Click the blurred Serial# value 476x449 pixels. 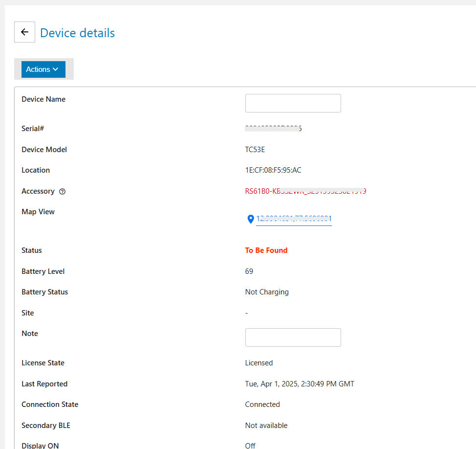[x=273, y=129]
